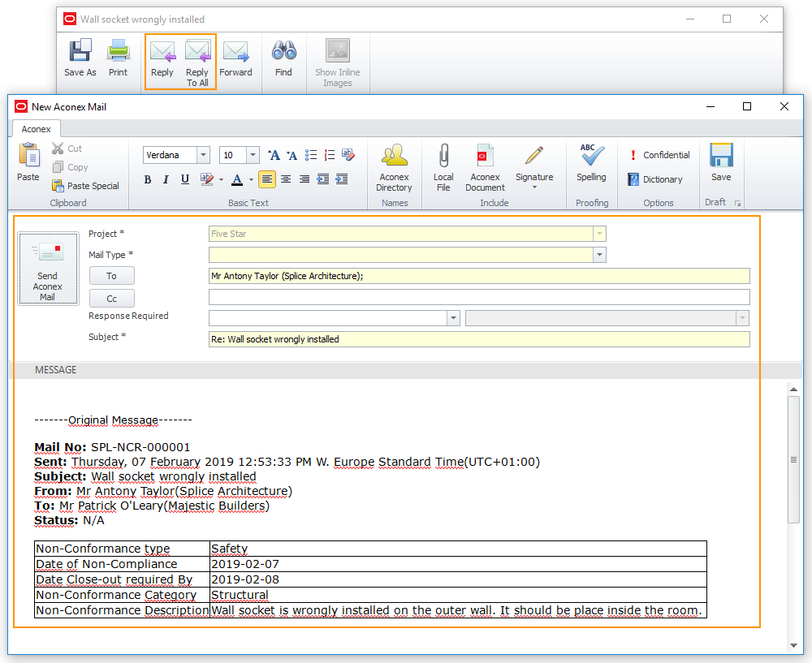Click the Cut scissors icon
The width and height of the screenshot is (812, 663).
pos(58,149)
